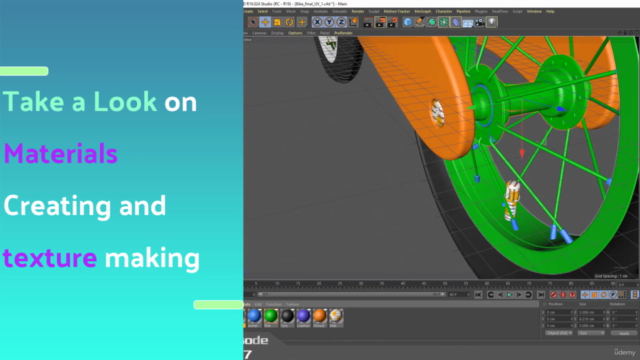Open the spline pen tool
This screenshot has height=360, width=640.
click(420, 22)
